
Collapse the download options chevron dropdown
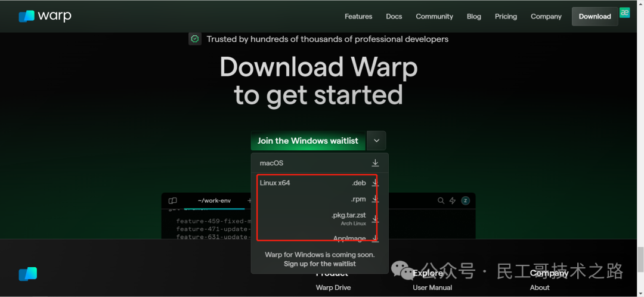coord(377,141)
